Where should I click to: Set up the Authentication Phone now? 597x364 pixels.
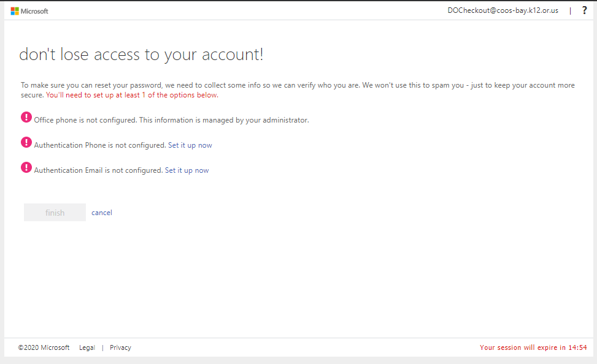(190, 145)
